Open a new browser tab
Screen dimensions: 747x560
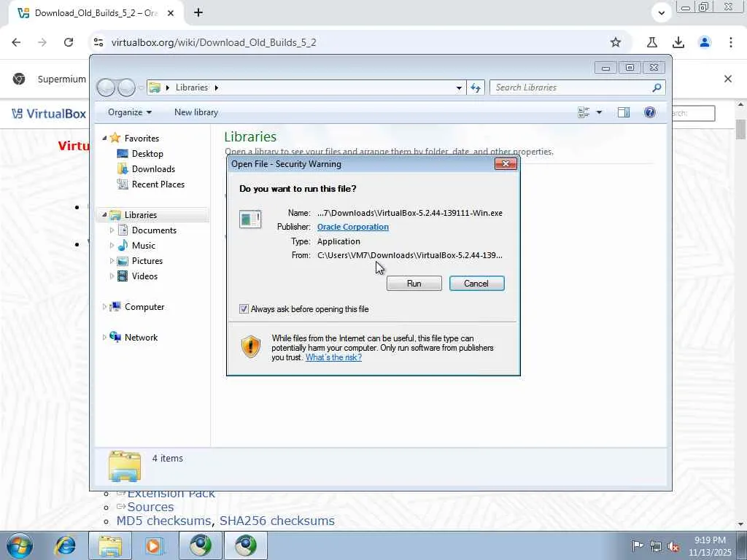[x=198, y=13]
